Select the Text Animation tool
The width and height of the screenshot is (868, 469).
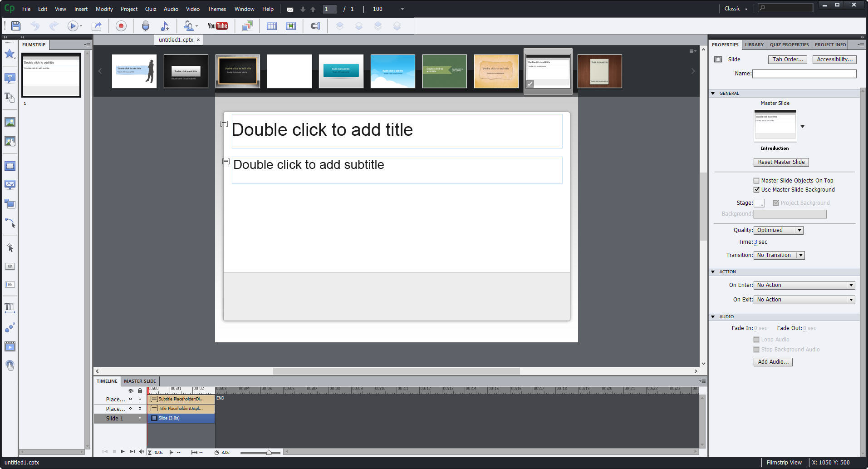point(10,308)
